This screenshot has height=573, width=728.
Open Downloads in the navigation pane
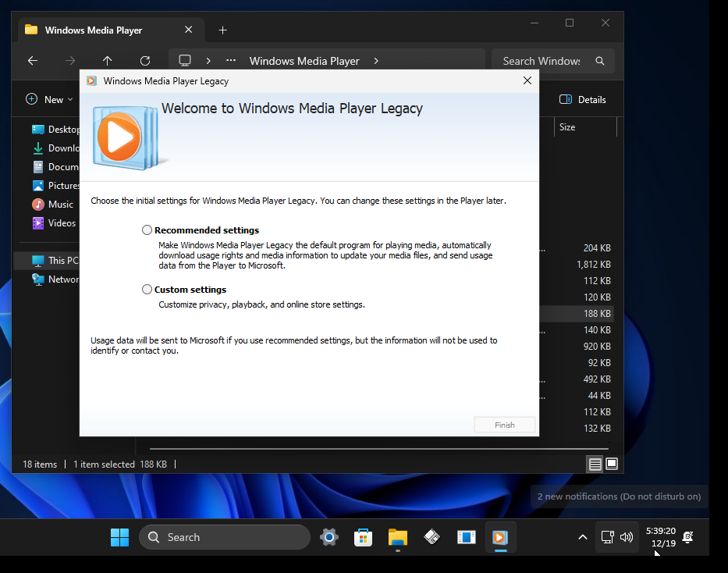tap(55, 148)
